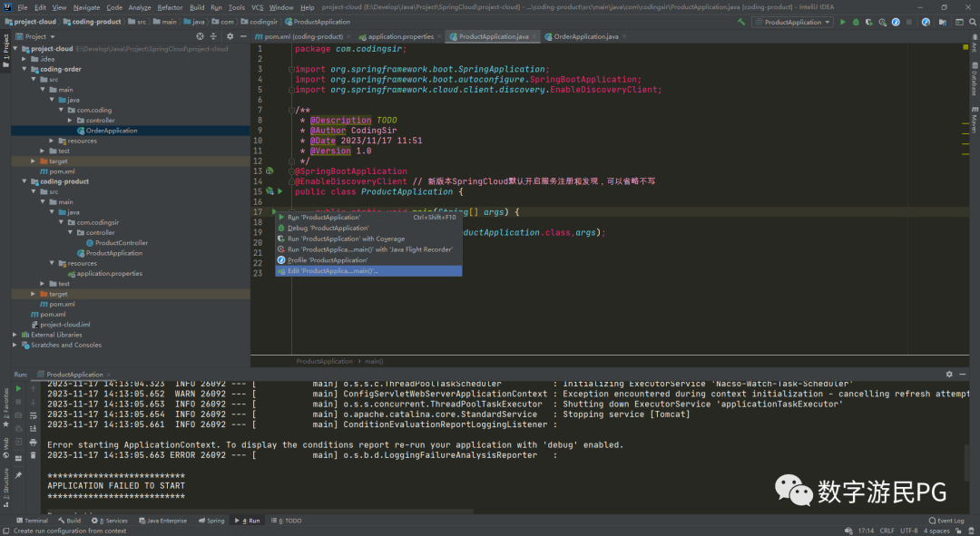Choose Debug 'ProductApplication' in the context menu
Viewport: 980px width, 536px height.
tap(368, 228)
